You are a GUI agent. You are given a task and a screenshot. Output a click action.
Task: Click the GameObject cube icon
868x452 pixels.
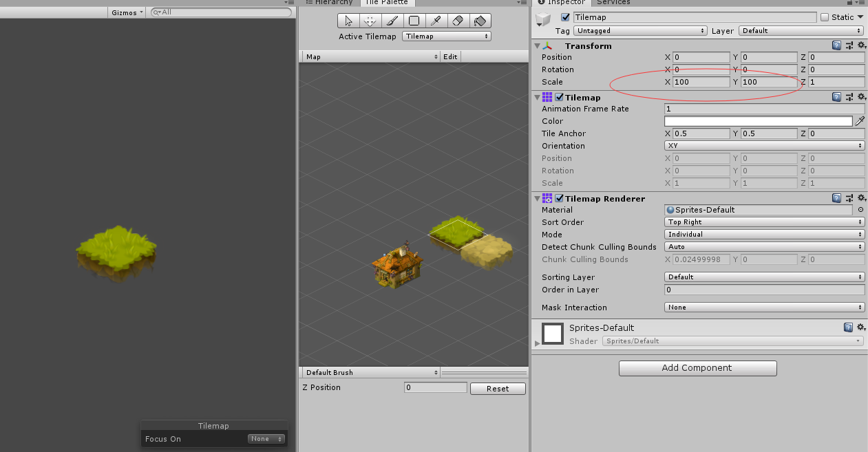(x=544, y=20)
